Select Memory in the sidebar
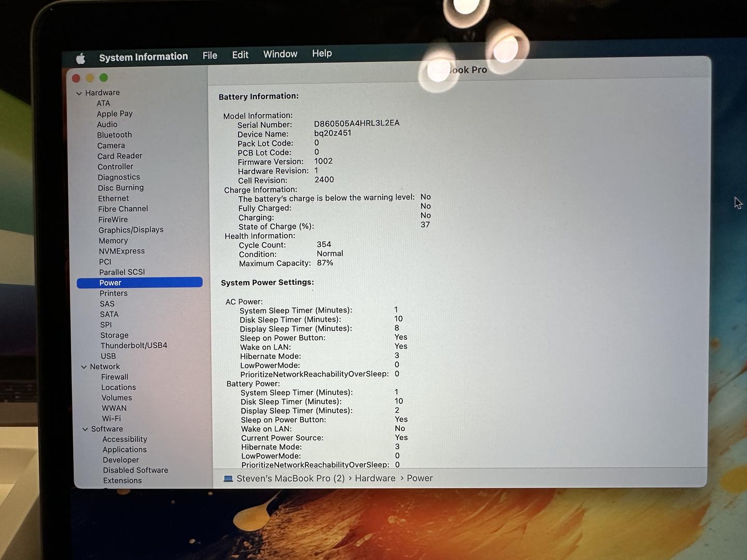Screen dimensions: 747x560 tap(113, 241)
